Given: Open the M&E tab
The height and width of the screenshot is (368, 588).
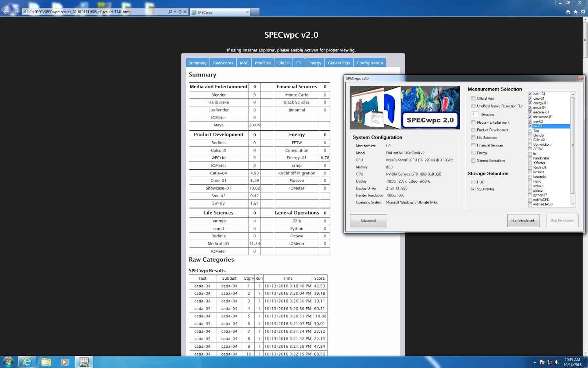Looking at the screenshot, I should coord(244,63).
